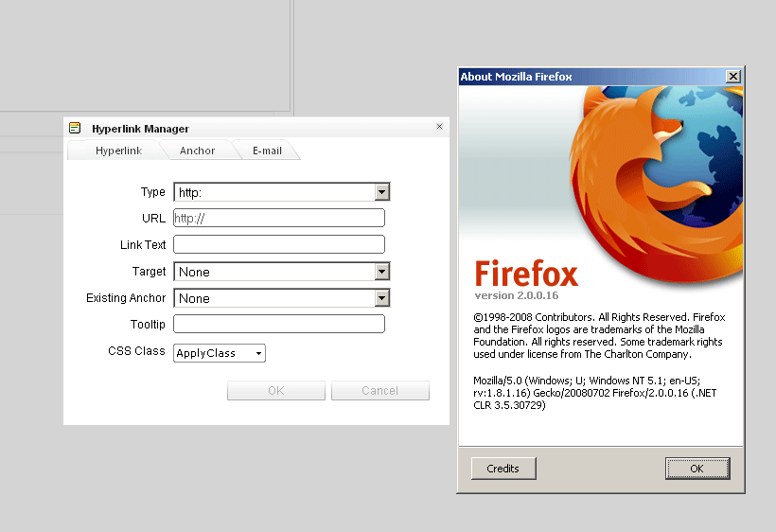
Task: Click the 'Link Text' label
Action: [x=143, y=245]
